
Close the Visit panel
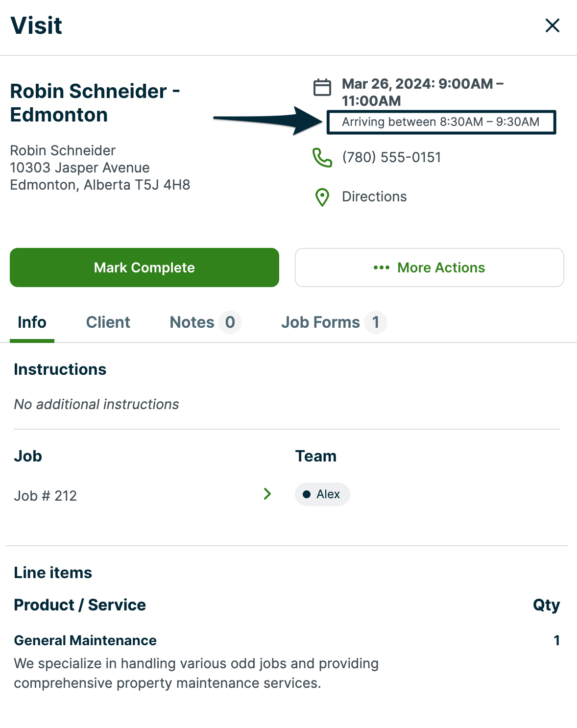[x=552, y=25]
